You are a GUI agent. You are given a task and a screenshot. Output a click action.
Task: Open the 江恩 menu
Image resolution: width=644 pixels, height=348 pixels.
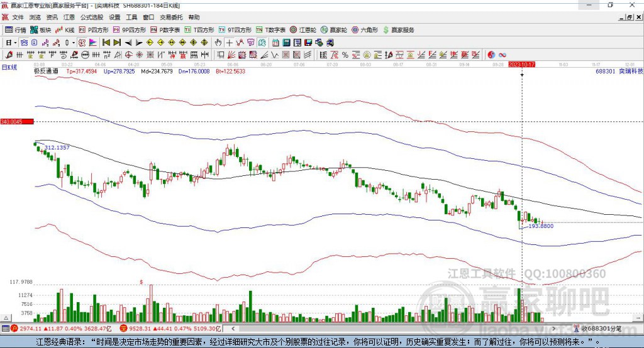[x=69, y=17]
